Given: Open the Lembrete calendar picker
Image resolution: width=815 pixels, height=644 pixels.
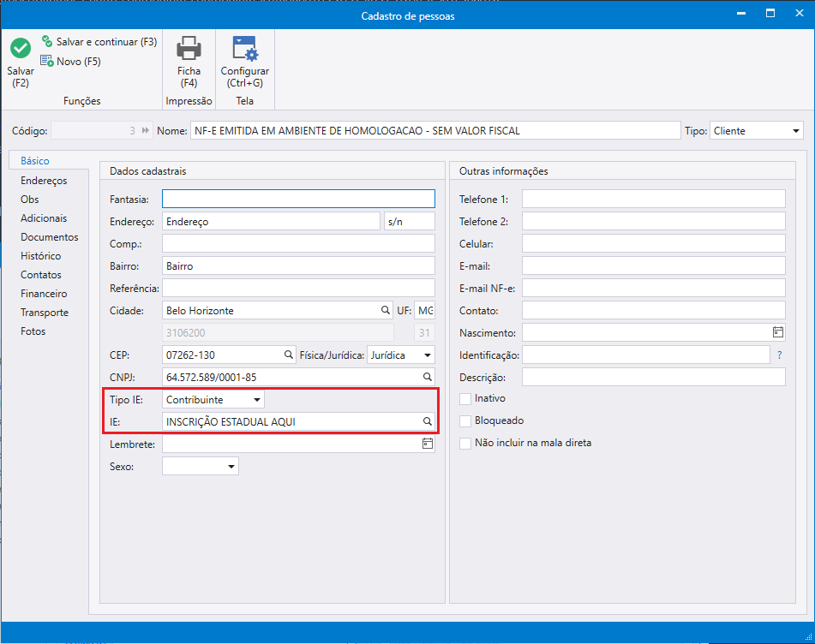Looking at the screenshot, I should 428,444.
